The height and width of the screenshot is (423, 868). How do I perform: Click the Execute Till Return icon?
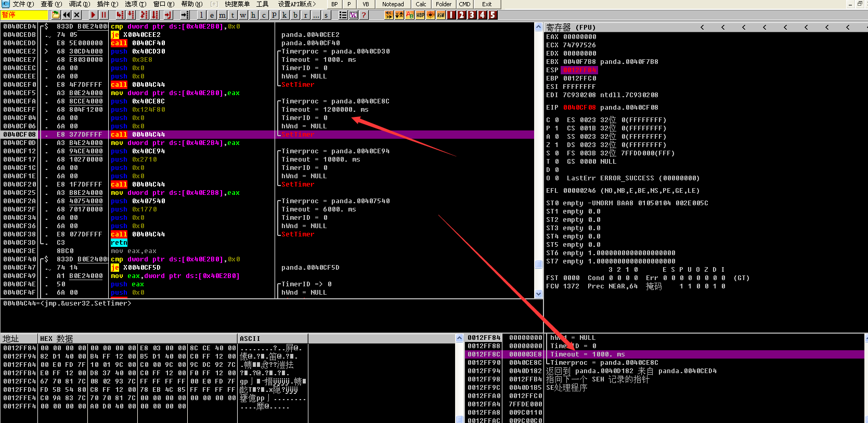click(168, 15)
